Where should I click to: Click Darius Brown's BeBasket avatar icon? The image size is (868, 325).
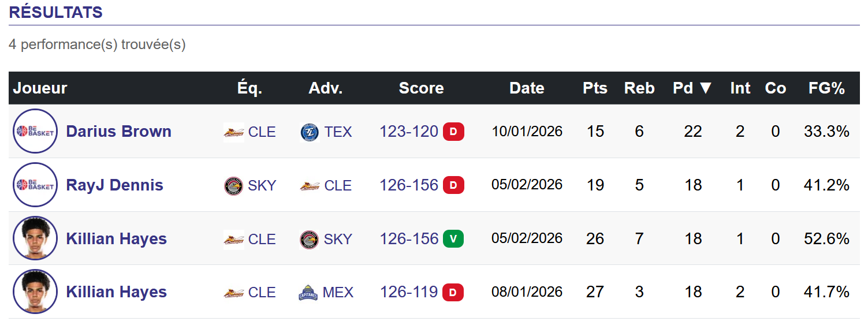click(35, 131)
